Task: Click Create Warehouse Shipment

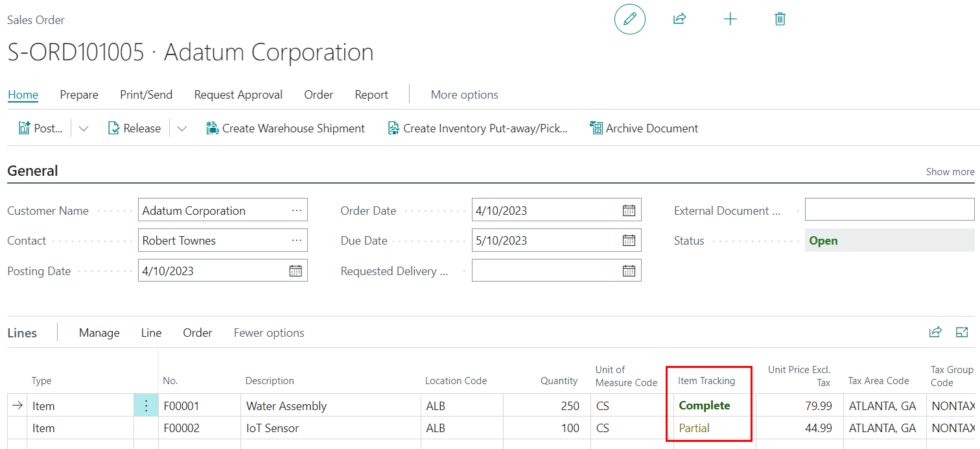Action: (x=286, y=128)
